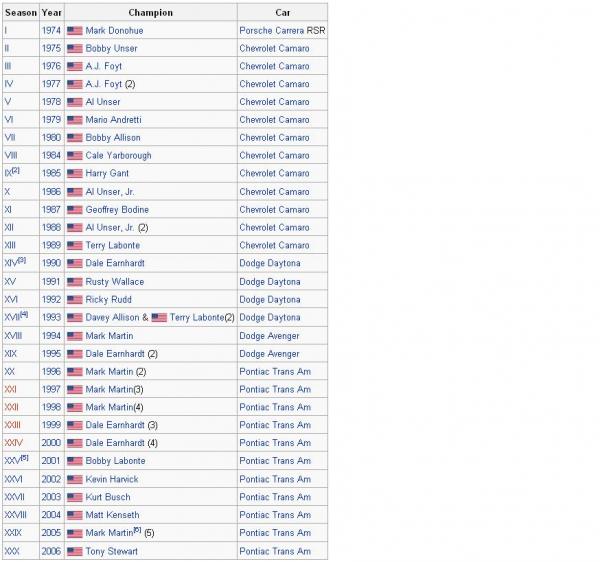Open the Chevrolet Camaro link in the 1975 row
Screen dimensions: 600x562
click(x=274, y=49)
